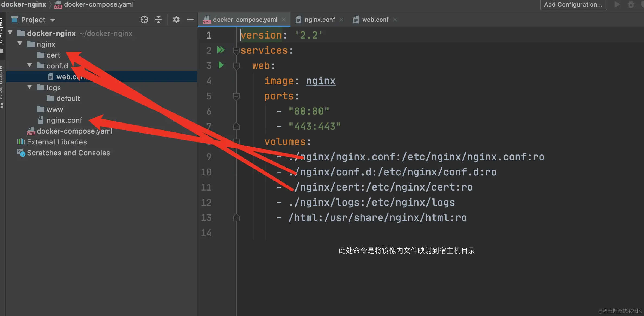
Task: Select docker-compose.yaml in the project tree
Action: click(x=74, y=131)
